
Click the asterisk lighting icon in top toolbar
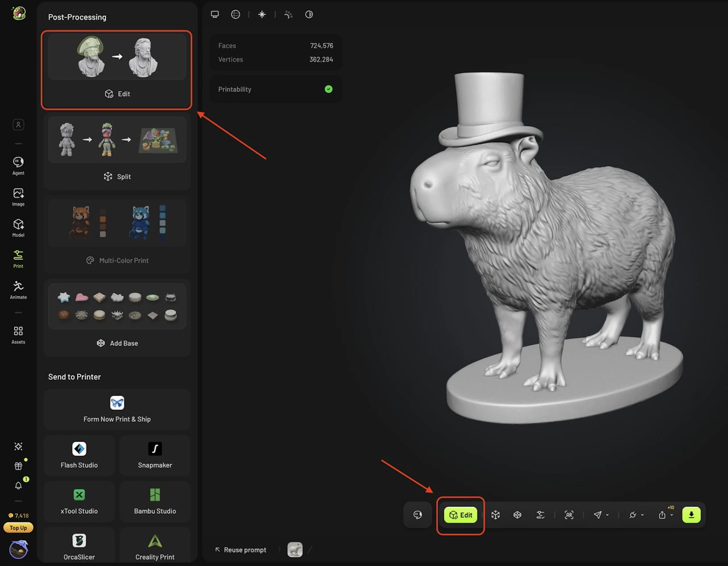coord(262,14)
